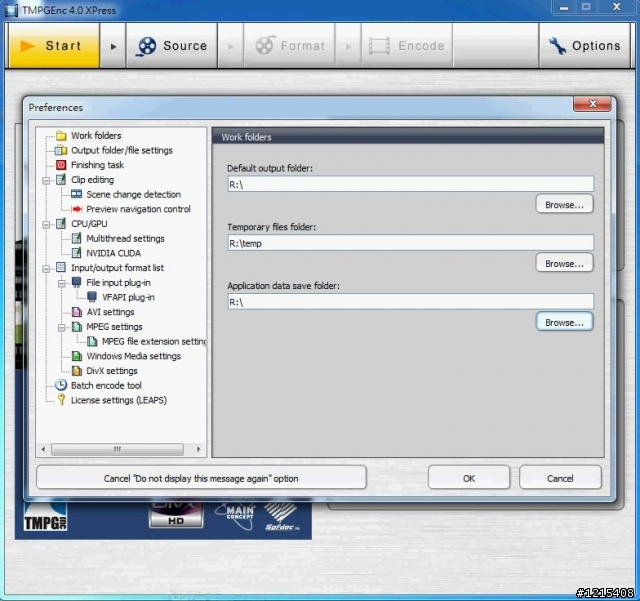
Task: Select Windows Media settings in tree
Action: click(x=133, y=356)
